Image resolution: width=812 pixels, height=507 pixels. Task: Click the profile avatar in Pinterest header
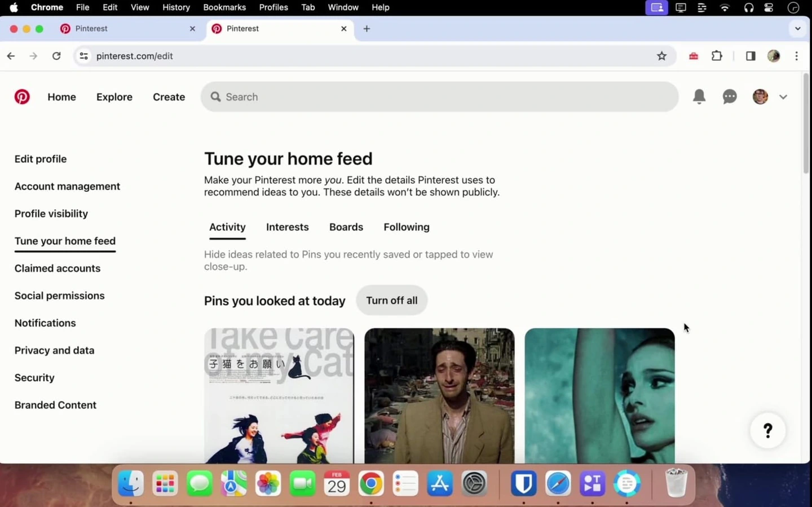click(x=760, y=96)
